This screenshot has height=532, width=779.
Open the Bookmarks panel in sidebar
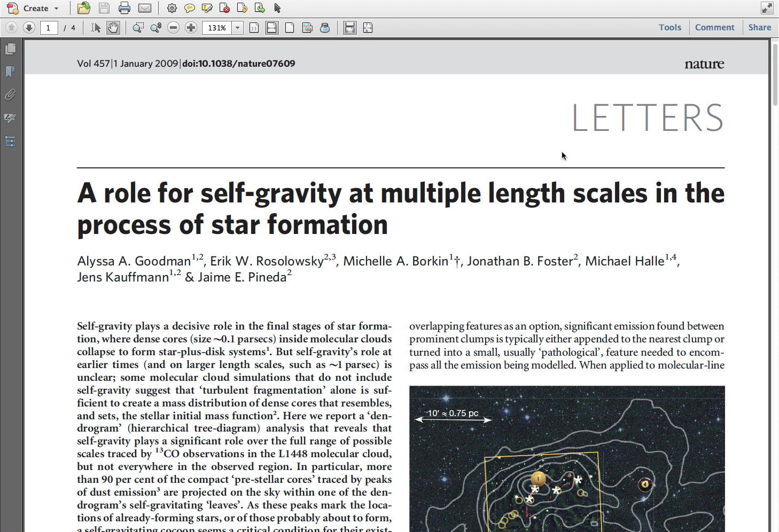tap(10, 72)
